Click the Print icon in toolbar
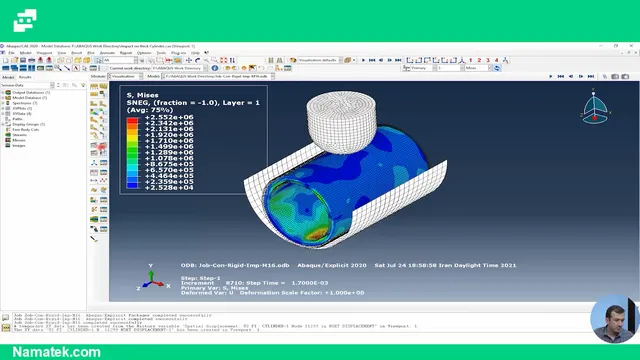 31,60
